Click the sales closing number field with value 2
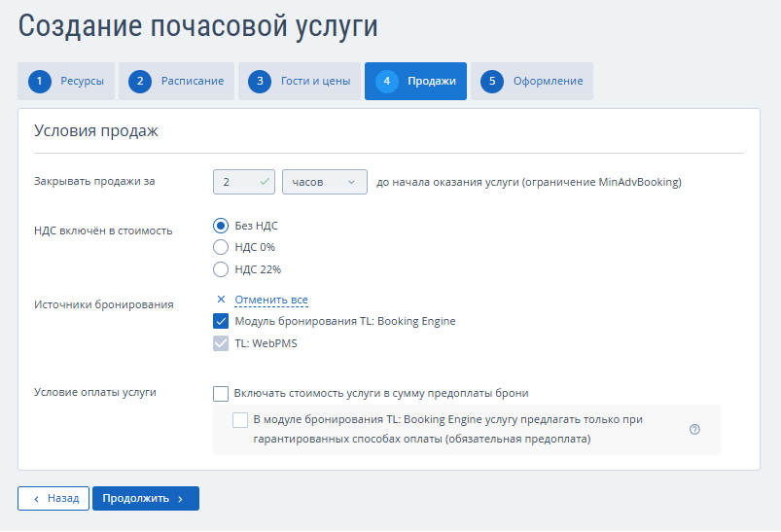This screenshot has width=781, height=532. (x=243, y=182)
